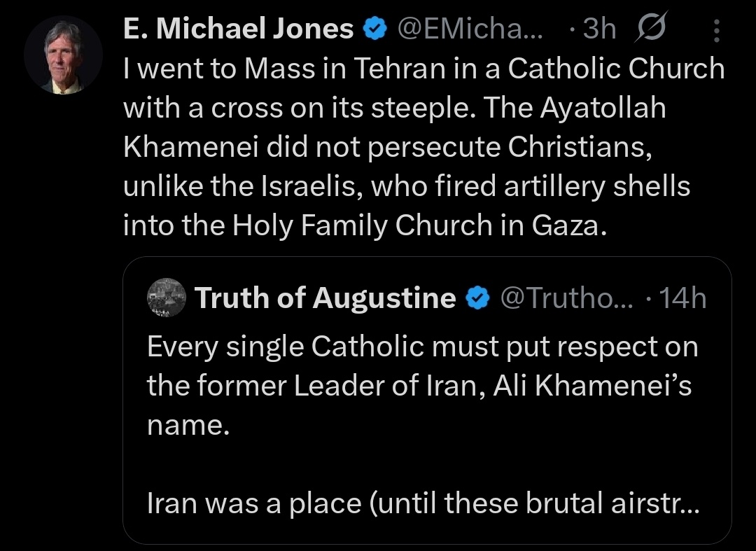Click verified badge beside Truth of Augustine
This screenshot has width=756, height=551.
[478, 298]
